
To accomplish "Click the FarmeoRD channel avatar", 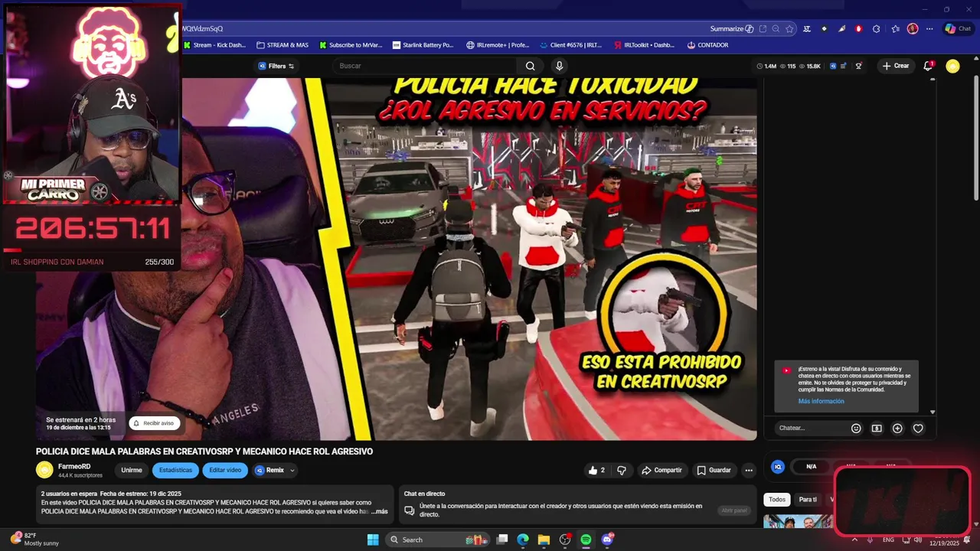I will 44,470.
